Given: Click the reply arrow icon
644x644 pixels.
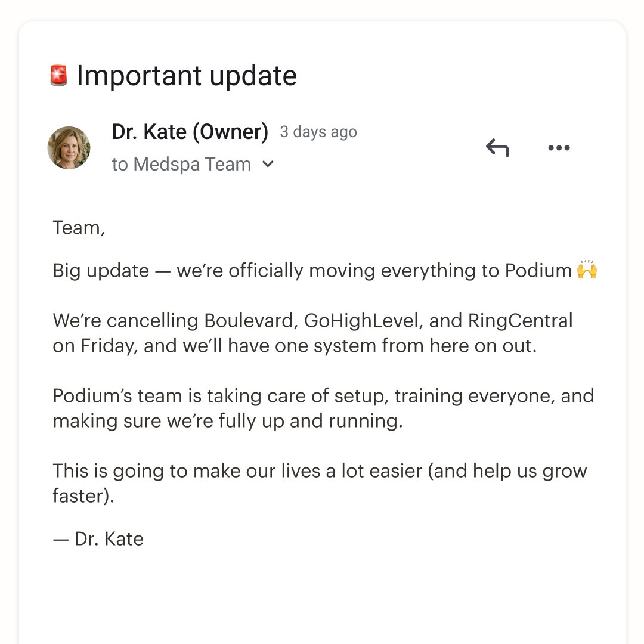Looking at the screenshot, I should tap(497, 148).
